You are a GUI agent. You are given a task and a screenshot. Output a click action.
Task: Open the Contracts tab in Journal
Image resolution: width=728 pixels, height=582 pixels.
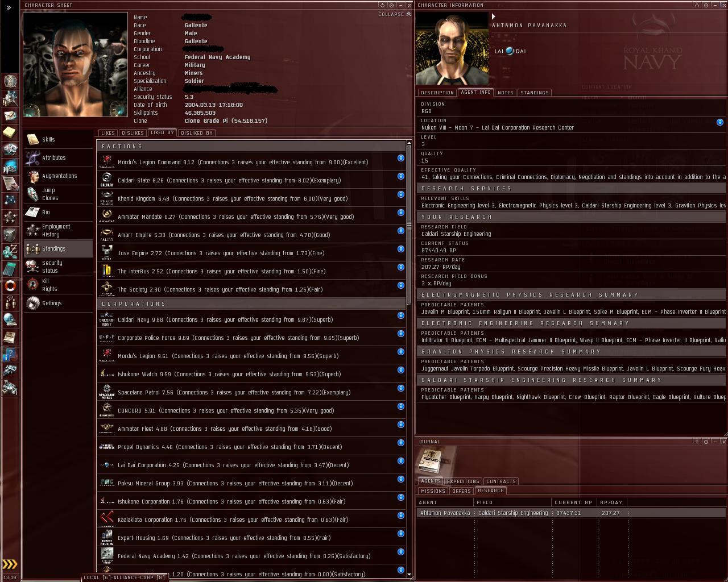[501, 481]
